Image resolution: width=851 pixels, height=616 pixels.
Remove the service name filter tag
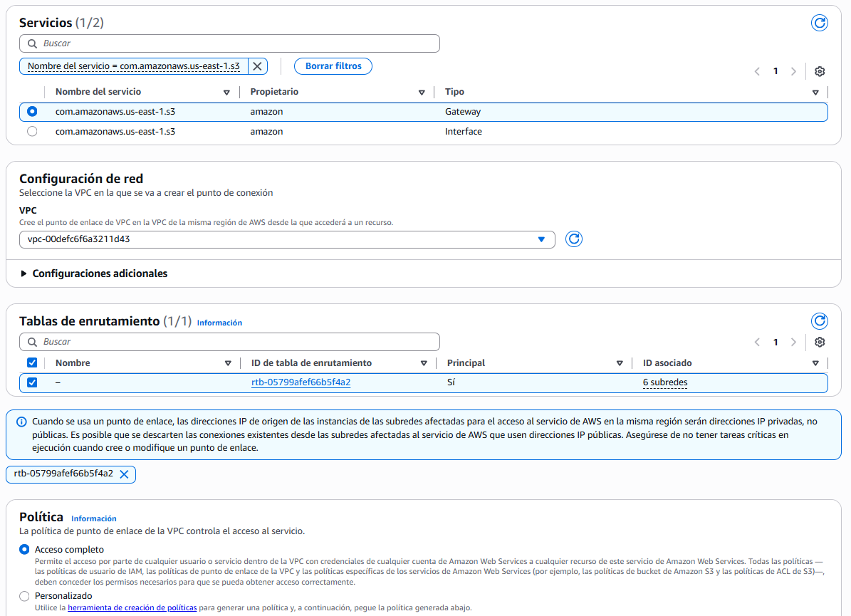[x=257, y=66]
